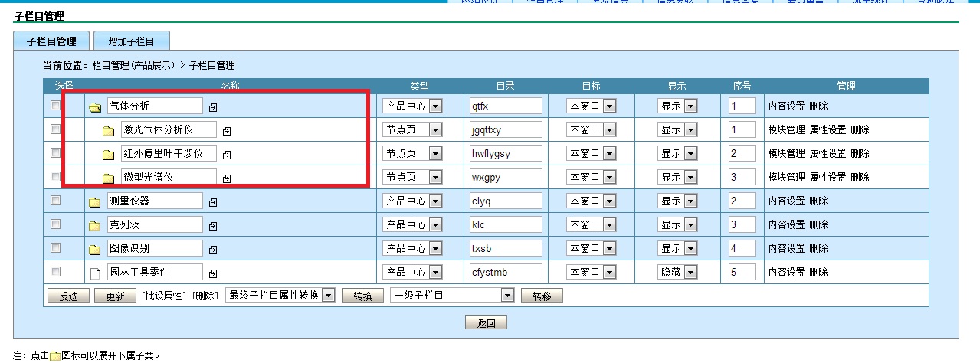
Task: Click the page icon beside 园林工具零件
Action: click(96, 273)
